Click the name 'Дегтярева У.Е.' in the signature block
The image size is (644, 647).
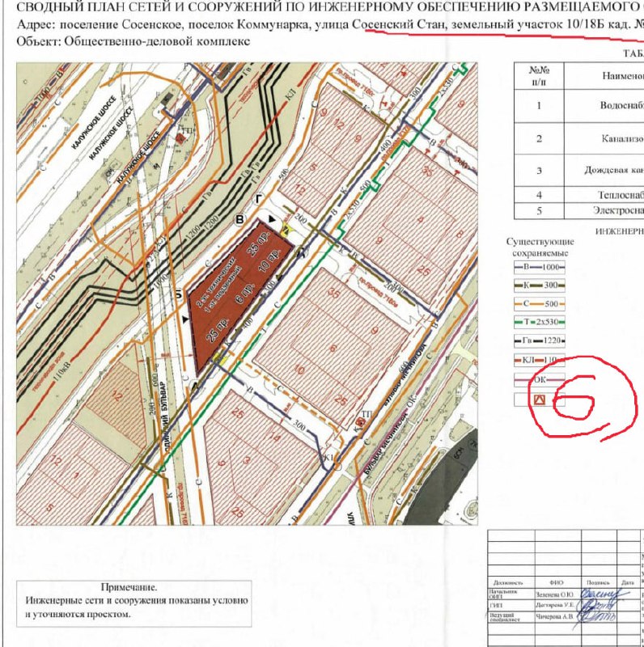555,605
